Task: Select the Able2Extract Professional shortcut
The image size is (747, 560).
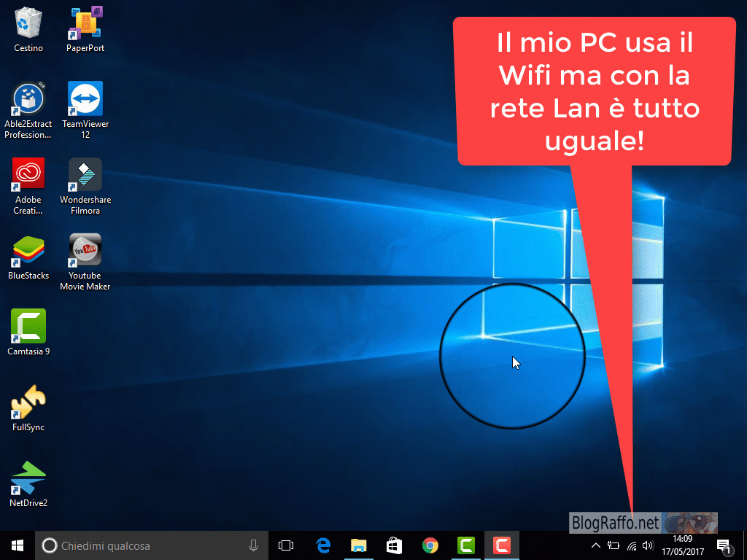Action: tap(28, 111)
